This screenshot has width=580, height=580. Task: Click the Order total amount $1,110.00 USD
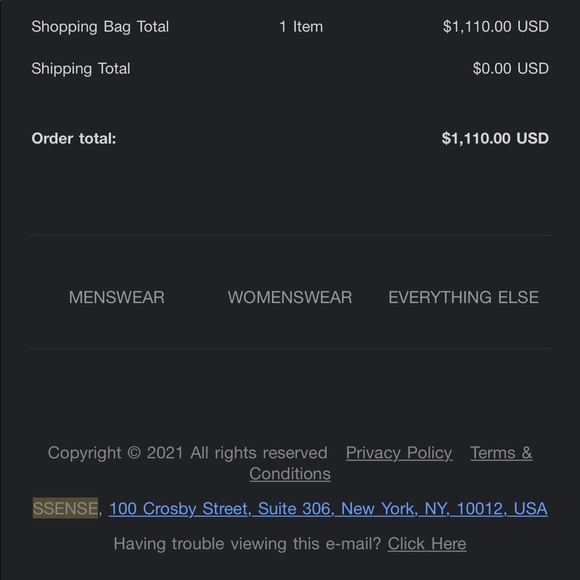495,138
